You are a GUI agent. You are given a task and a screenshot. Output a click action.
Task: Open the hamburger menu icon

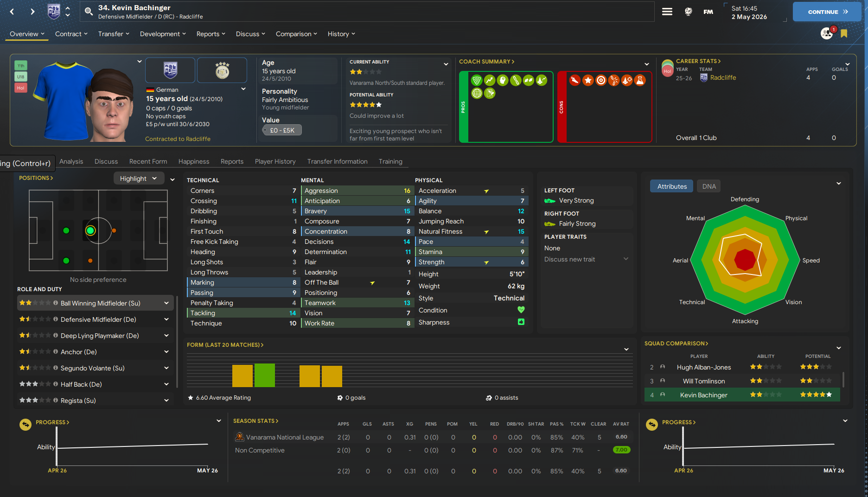(x=667, y=12)
